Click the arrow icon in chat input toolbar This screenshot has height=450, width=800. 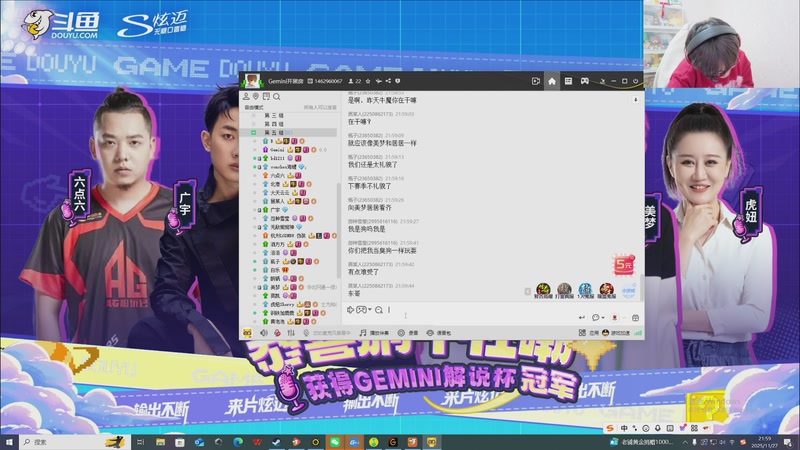pyautogui.click(x=351, y=310)
